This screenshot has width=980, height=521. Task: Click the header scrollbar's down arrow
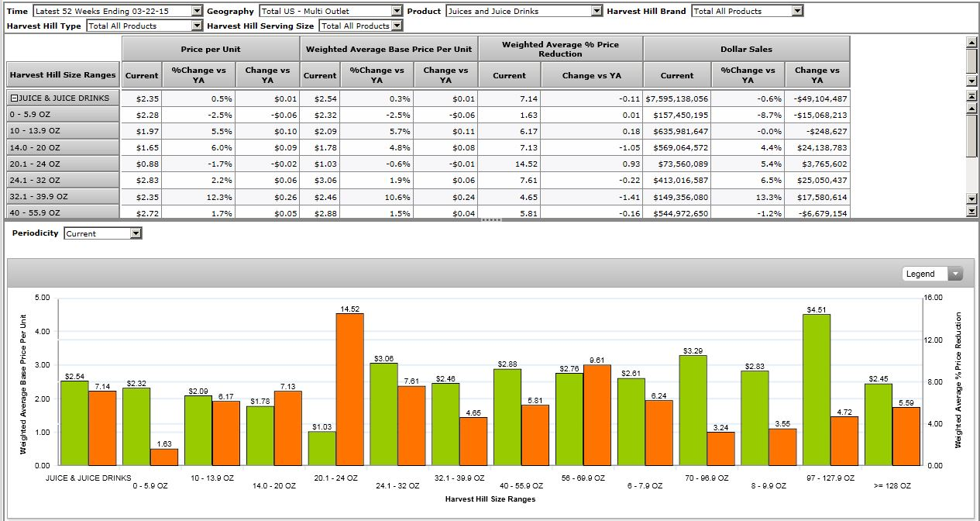972,81
